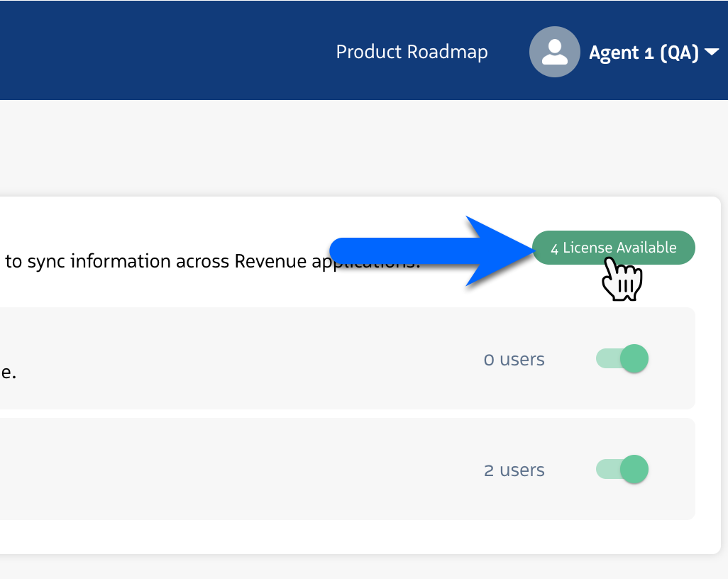Screen dimensions: 728x579
Task: Select the row card containing 2 users
Action: (284, 470)
